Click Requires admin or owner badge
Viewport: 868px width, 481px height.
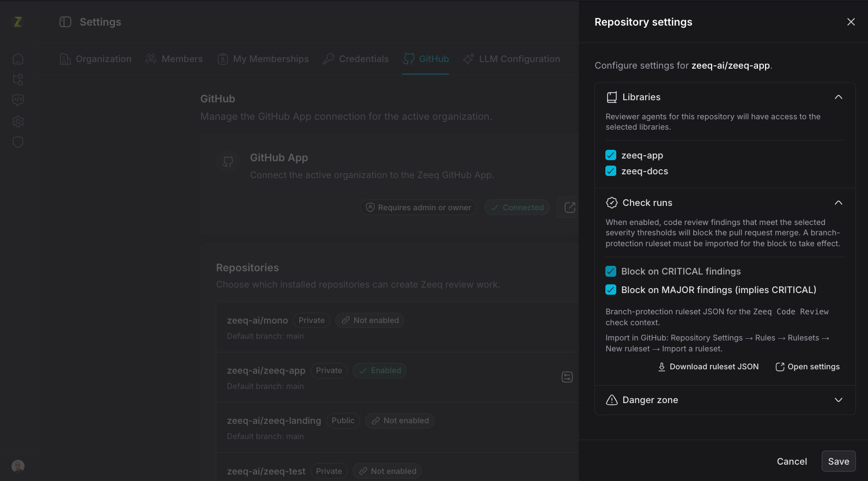[418, 208]
